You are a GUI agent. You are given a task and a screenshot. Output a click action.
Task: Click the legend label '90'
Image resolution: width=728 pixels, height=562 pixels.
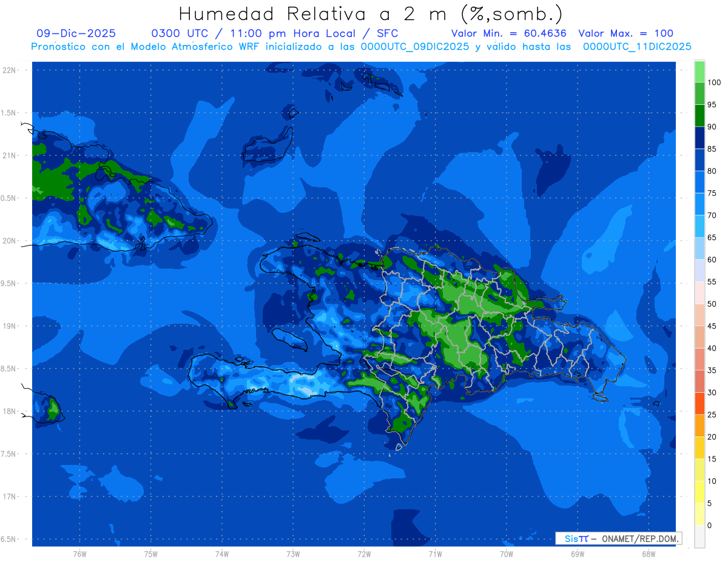click(x=712, y=127)
